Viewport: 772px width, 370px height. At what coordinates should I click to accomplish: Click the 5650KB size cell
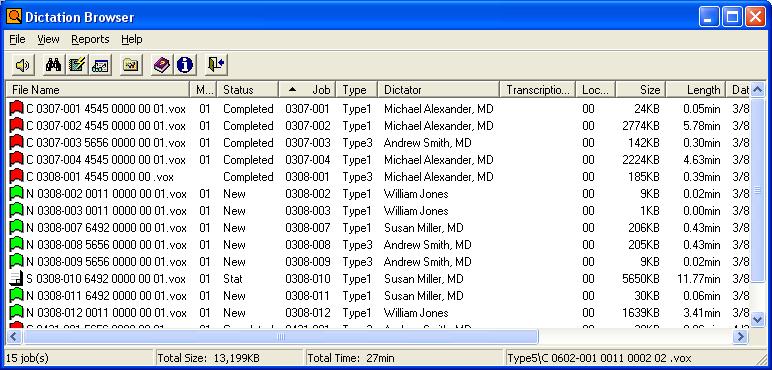pyautogui.click(x=641, y=278)
